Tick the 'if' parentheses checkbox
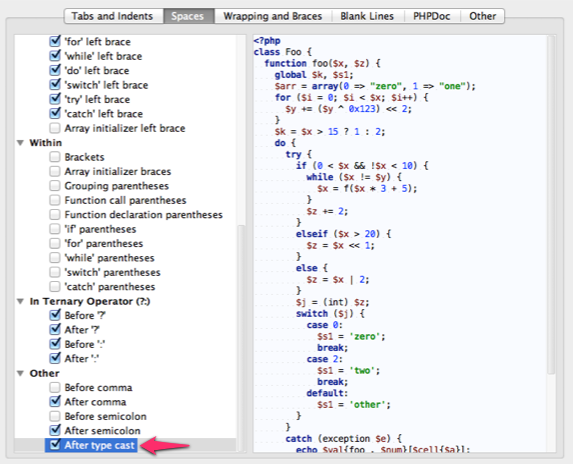 tap(55, 229)
